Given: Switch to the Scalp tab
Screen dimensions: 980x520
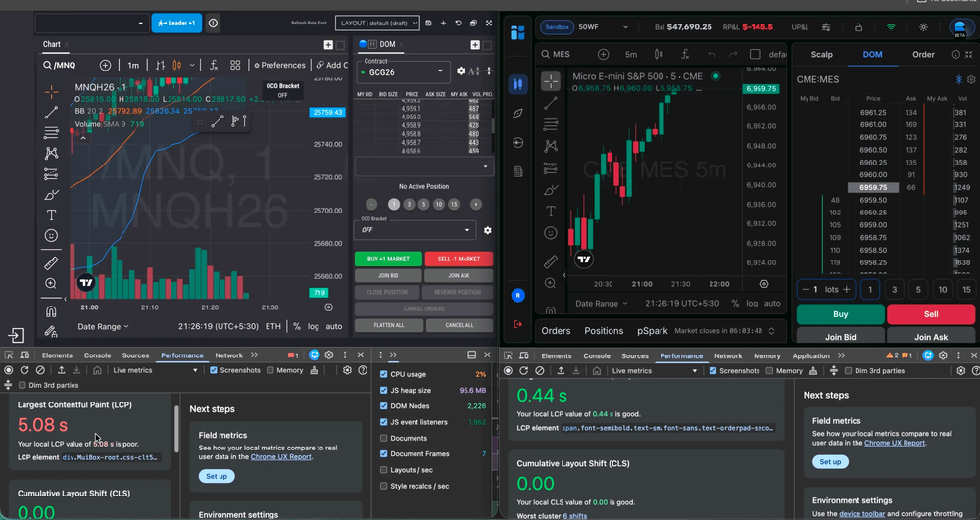Looking at the screenshot, I should (821, 55).
